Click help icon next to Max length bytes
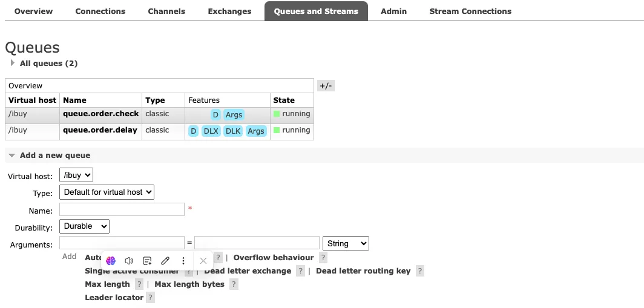The width and height of the screenshot is (644, 308). [x=234, y=284]
